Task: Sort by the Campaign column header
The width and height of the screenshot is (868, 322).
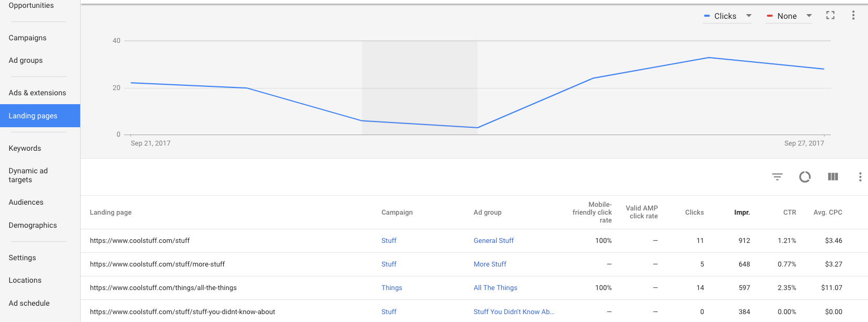Action: [x=397, y=212]
